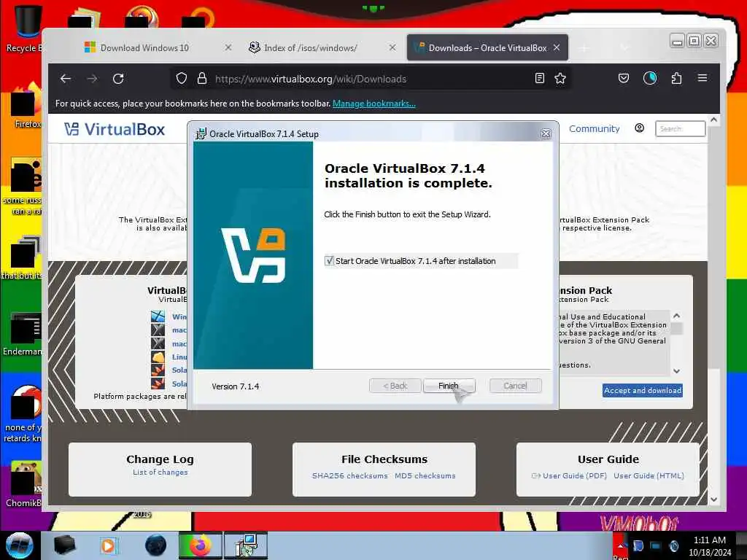The height and width of the screenshot is (560, 747).
Task: Click the Linux platform package icon
Action: point(158,357)
